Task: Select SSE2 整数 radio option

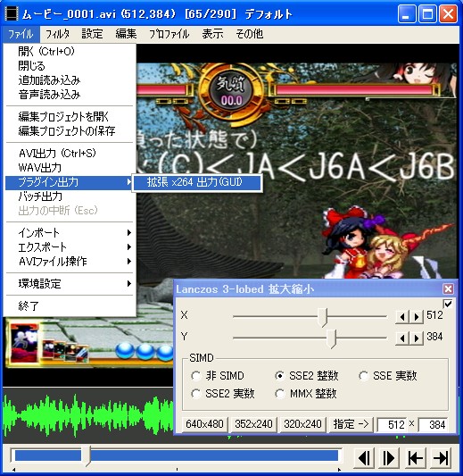Action: click(279, 376)
